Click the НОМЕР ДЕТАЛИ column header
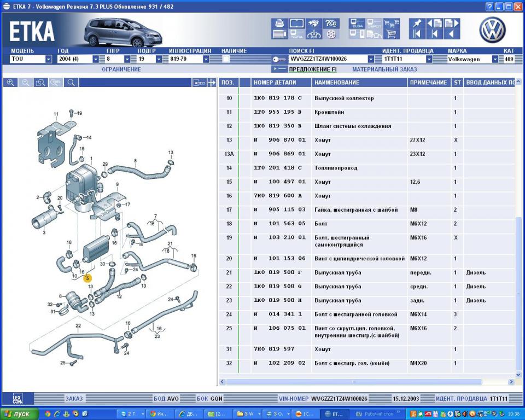 (281, 83)
